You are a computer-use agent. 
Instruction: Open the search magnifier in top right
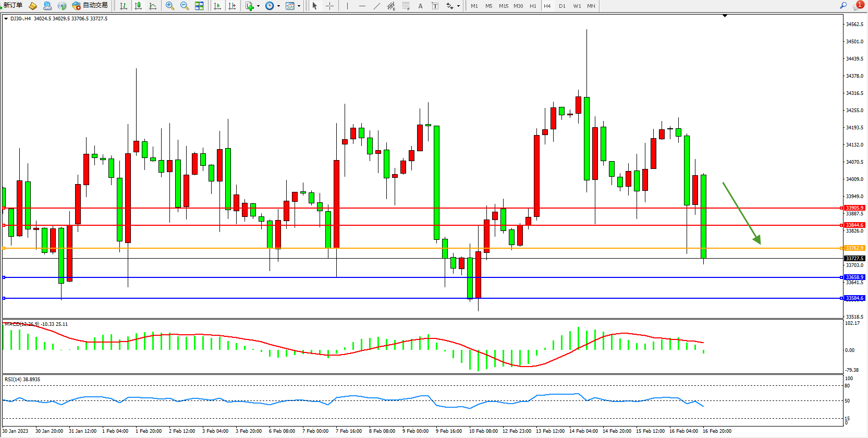click(x=843, y=5)
